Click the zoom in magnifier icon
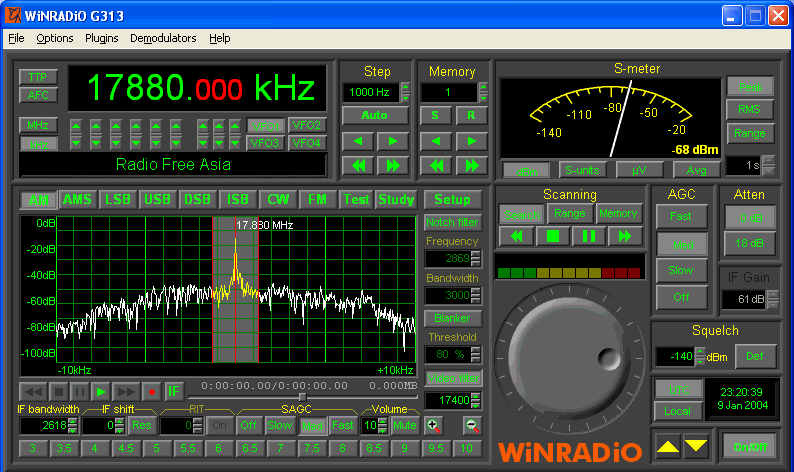This screenshot has height=472, width=794. click(433, 425)
